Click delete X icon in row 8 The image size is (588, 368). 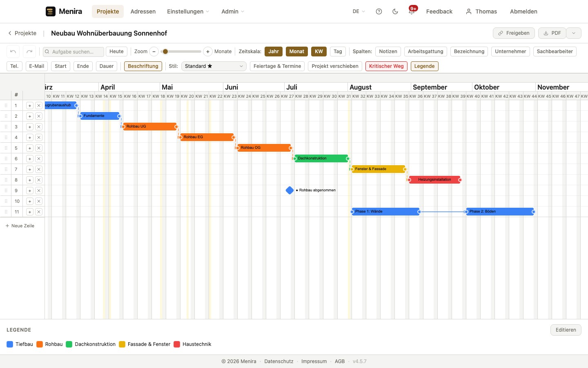[x=39, y=180]
